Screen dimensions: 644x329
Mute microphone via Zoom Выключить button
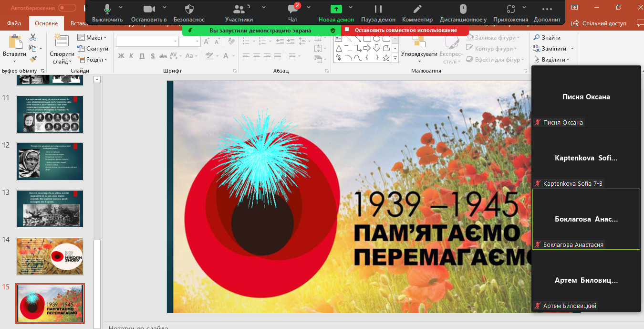(x=107, y=13)
